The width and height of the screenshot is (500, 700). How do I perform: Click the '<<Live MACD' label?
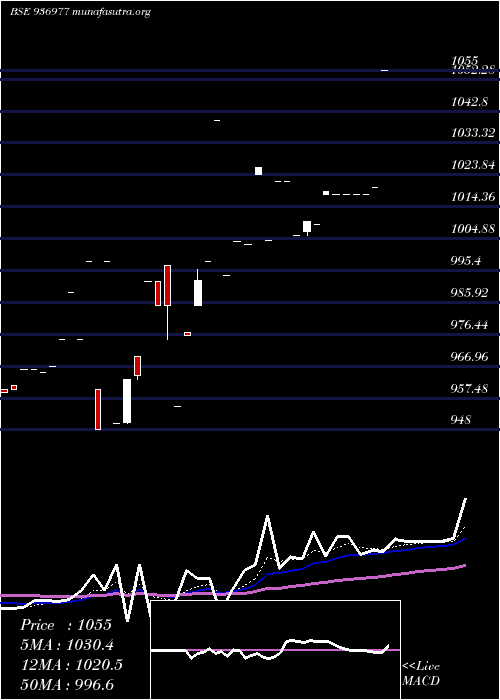click(421, 674)
